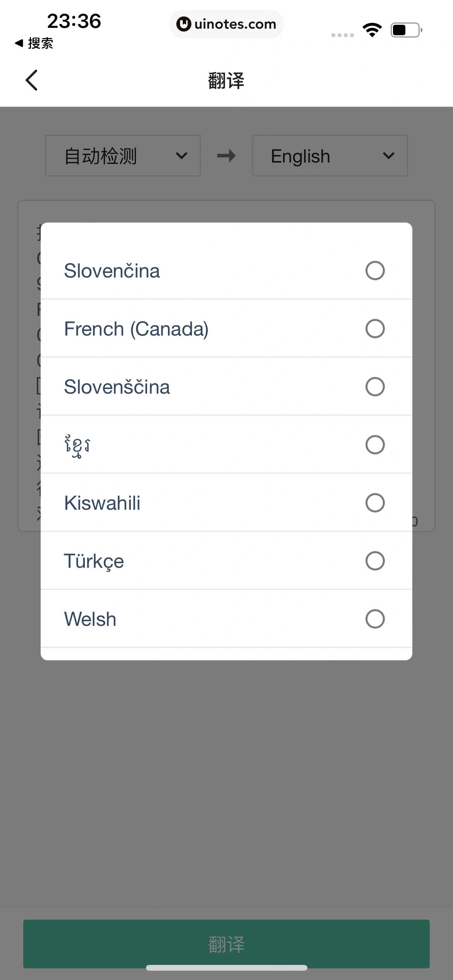Select the Slovenčina radio button
This screenshot has height=980, width=453.
coord(375,271)
